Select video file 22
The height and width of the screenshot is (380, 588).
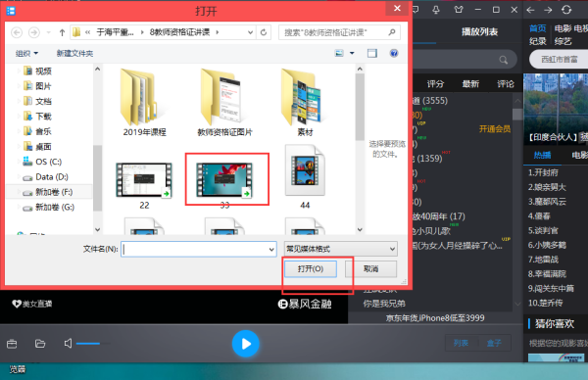[x=144, y=185]
